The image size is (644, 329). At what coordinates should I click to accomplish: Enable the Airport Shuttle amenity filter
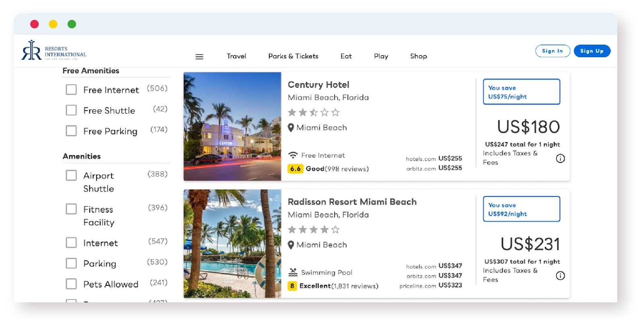click(x=71, y=175)
